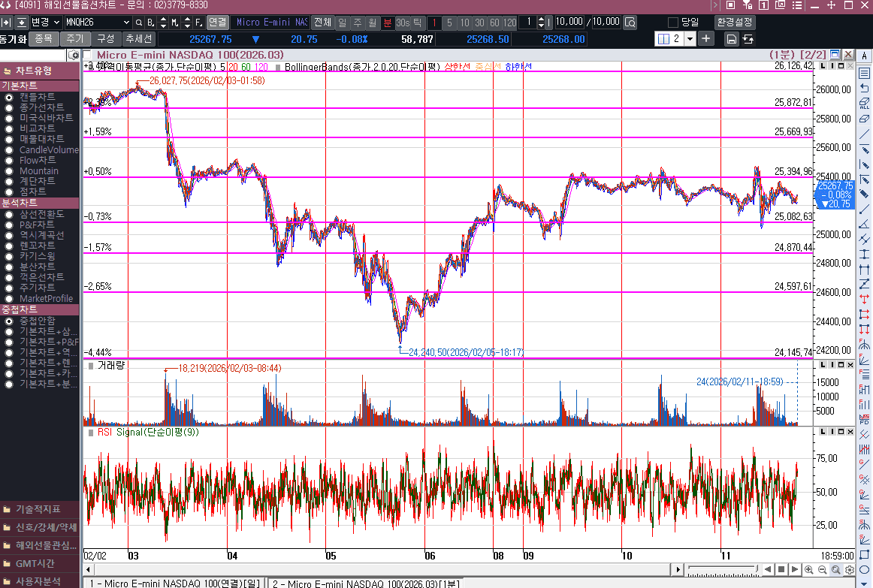Screen dimensions: 873x588
Task: Click the 30s interval button
Action: [x=403, y=23]
